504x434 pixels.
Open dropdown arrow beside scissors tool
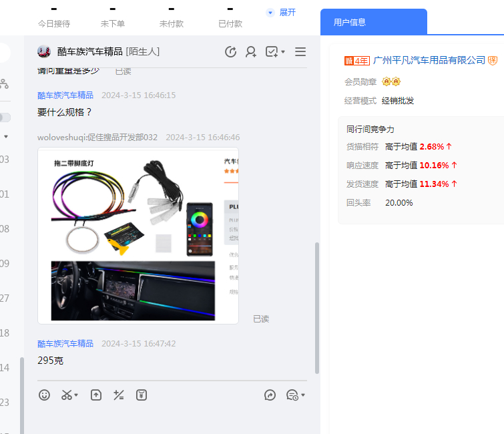tap(76, 395)
